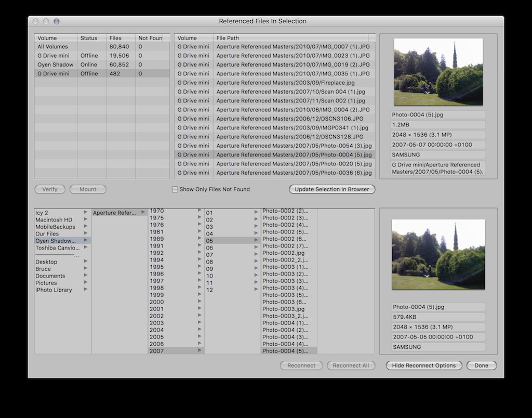Viewport: 532px width, 418px height.
Task: Select the 2003/09/Fireplace.jpg path row
Action: click(275, 83)
